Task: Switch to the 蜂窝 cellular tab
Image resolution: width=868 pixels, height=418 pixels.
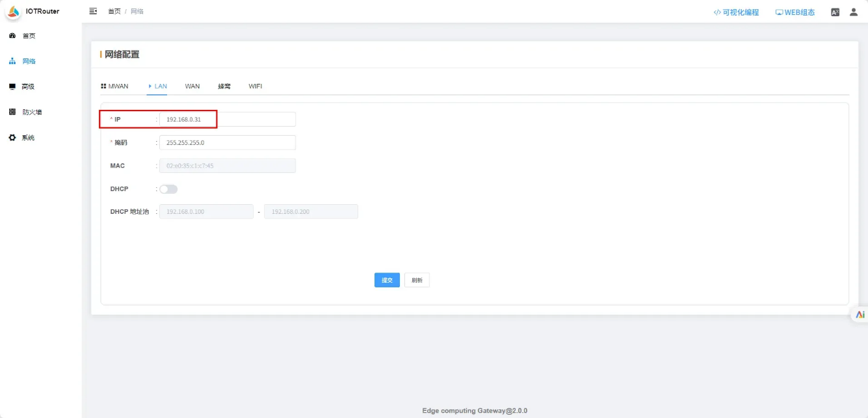Action: coord(224,86)
